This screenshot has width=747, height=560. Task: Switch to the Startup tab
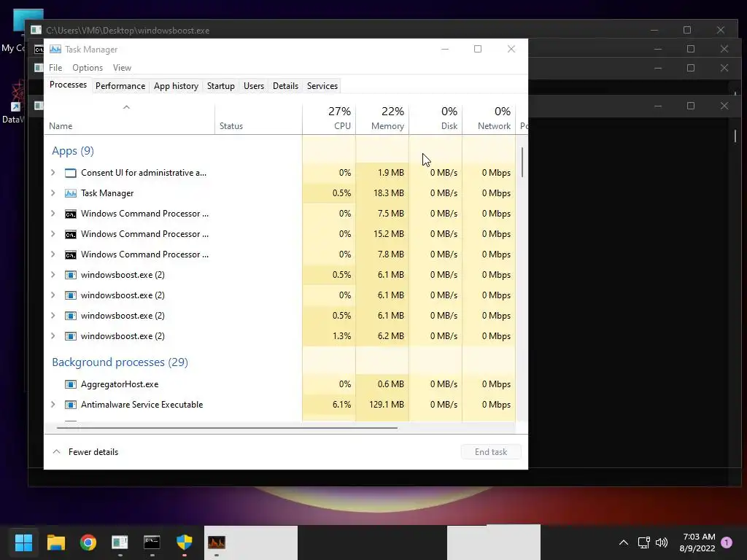pos(220,86)
